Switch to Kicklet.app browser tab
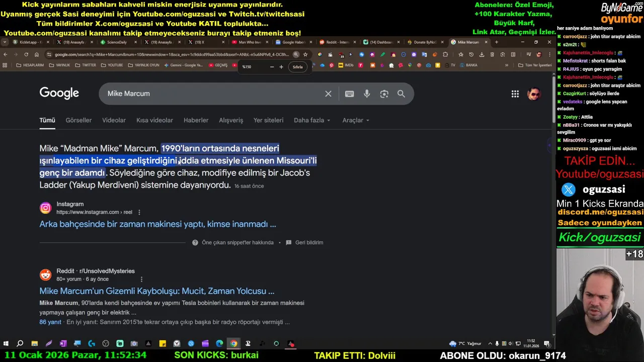 pos(30,42)
